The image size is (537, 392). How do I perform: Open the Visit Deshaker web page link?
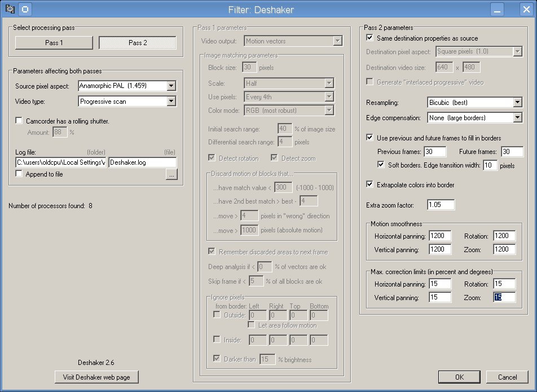[x=96, y=377]
